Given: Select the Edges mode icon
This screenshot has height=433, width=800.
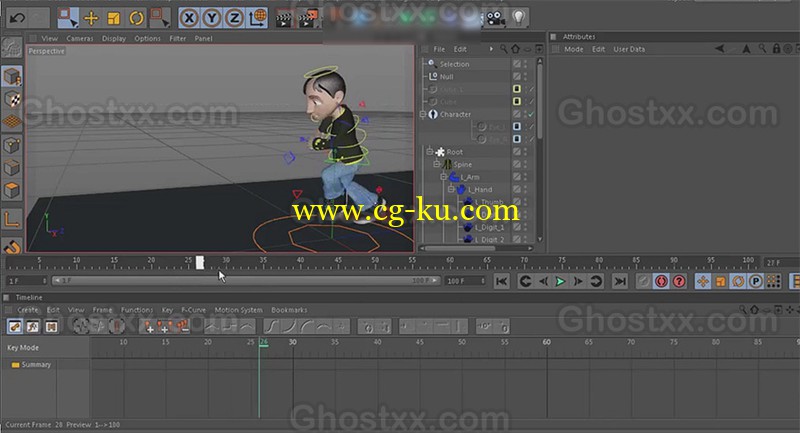Looking at the screenshot, I should pos(12,168).
